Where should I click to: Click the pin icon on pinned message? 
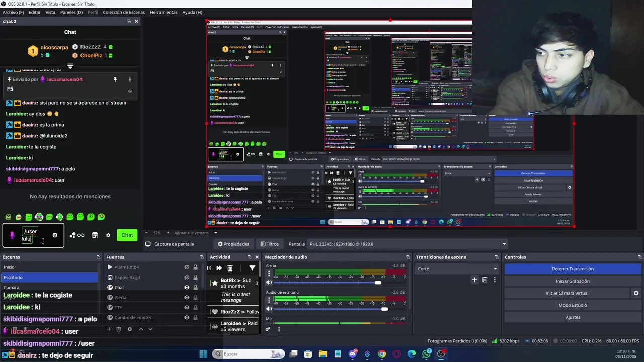(115, 79)
